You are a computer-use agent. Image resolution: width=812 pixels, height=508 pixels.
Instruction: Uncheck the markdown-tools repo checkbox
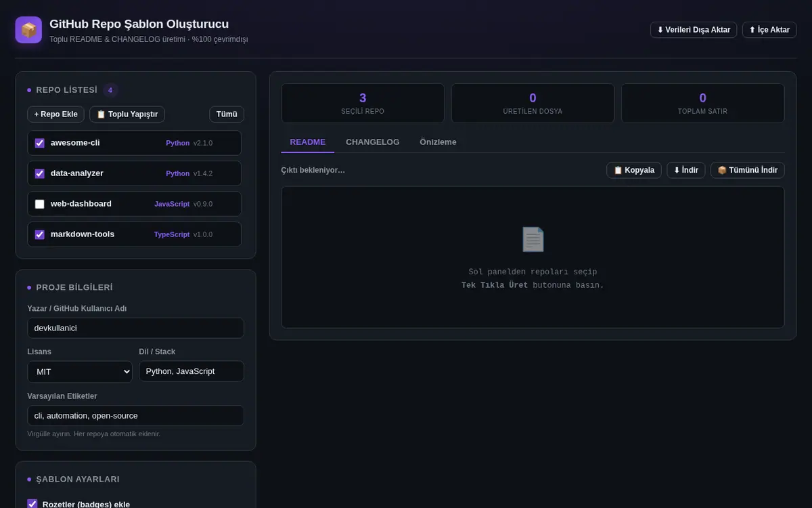tap(39, 234)
